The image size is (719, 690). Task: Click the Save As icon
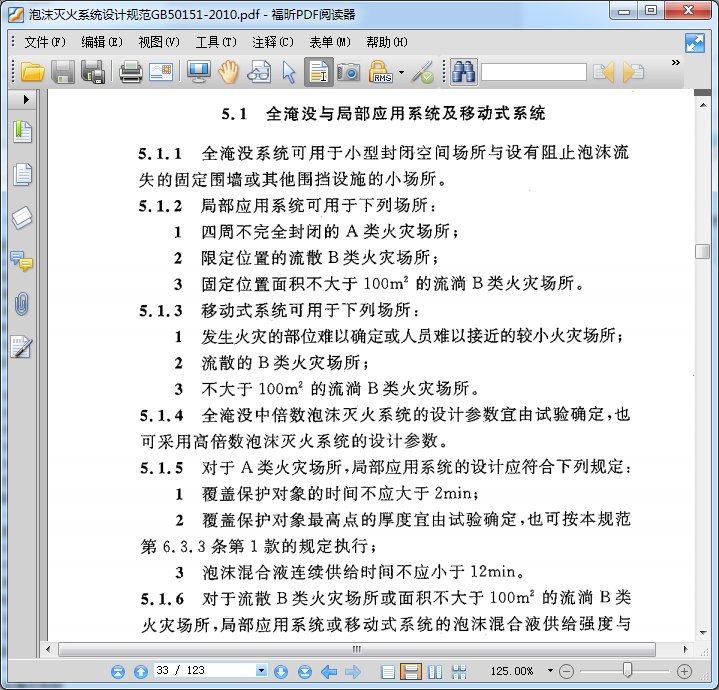coord(93,72)
